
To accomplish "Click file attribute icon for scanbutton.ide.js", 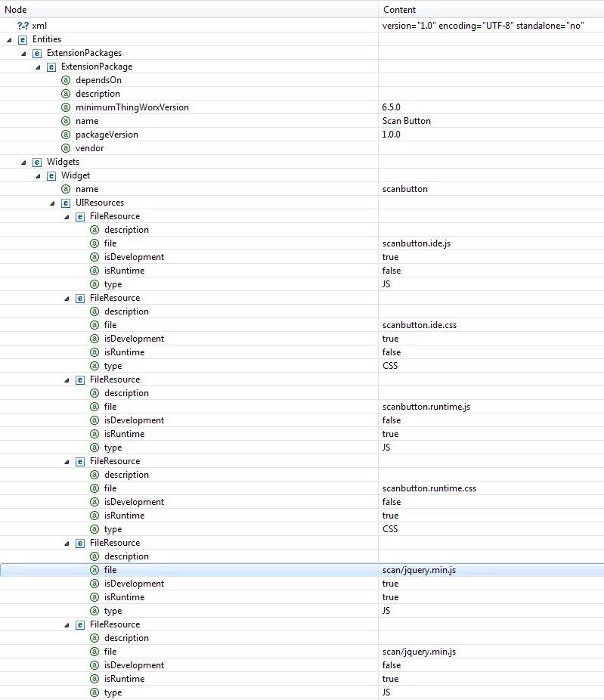I will tap(94, 243).
